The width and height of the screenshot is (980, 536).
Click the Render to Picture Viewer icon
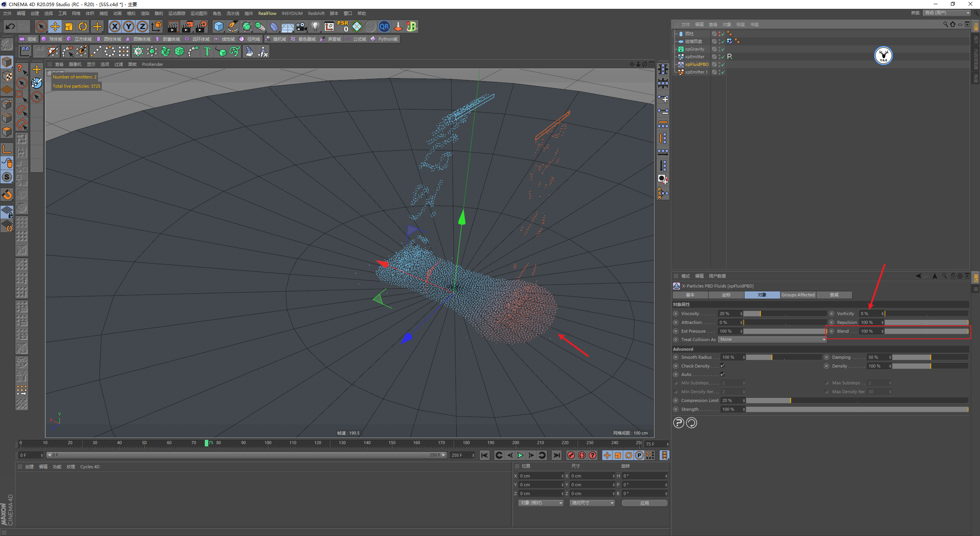coord(187,26)
